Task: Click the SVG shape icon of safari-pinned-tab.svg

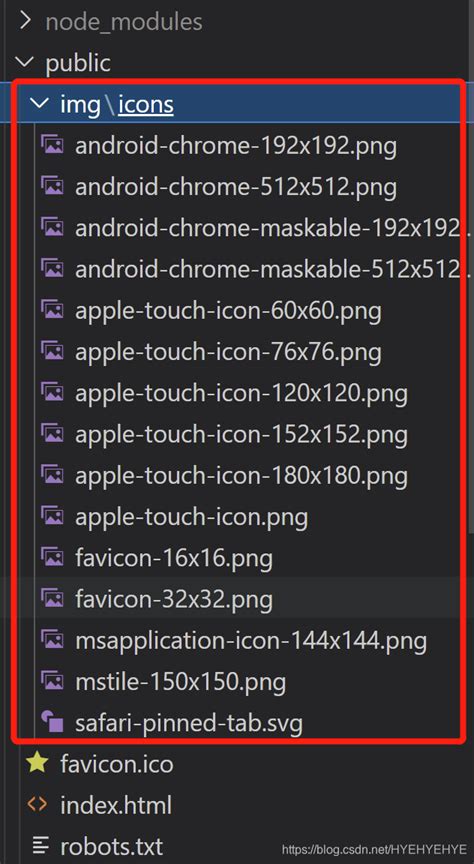Action: pos(52,721)
